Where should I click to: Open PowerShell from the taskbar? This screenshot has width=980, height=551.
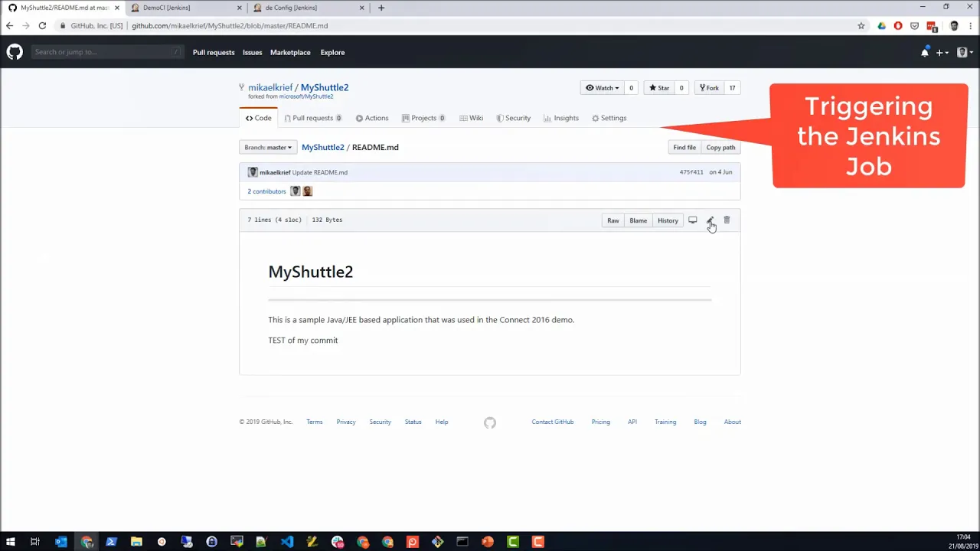(111, 542)
